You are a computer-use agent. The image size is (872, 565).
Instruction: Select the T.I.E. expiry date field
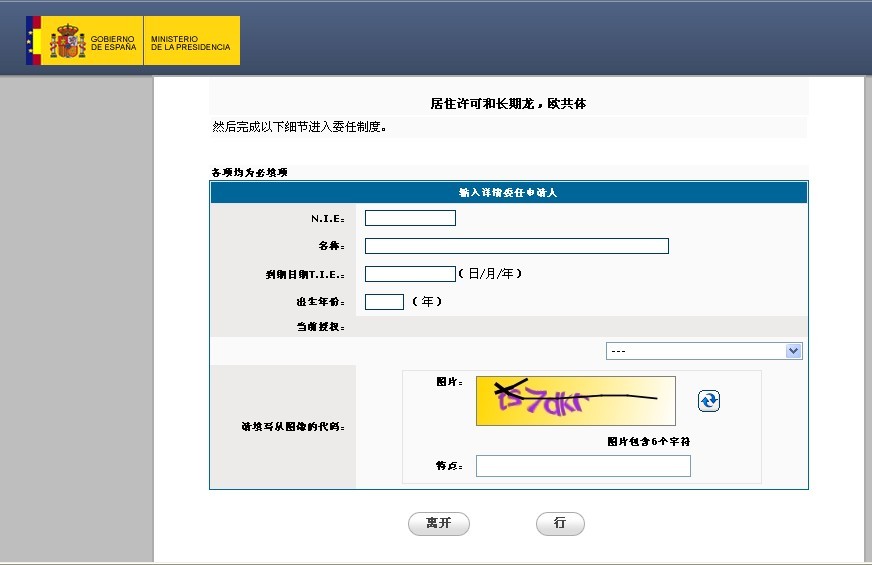[x=410, y=274]
